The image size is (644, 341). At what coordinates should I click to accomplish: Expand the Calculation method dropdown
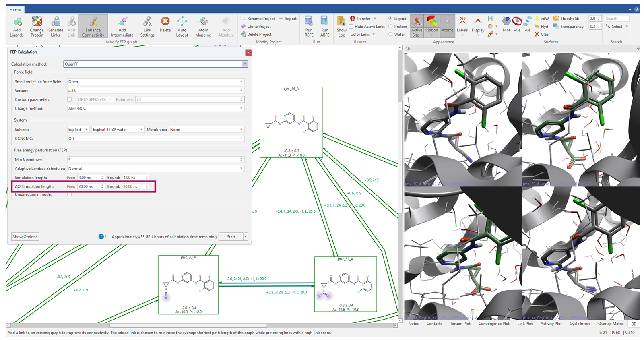245,64
